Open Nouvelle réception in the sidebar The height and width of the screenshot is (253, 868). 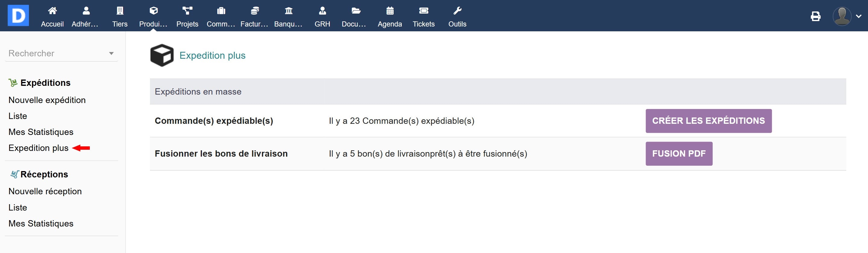pyautogui.click(x=45, y=191)
